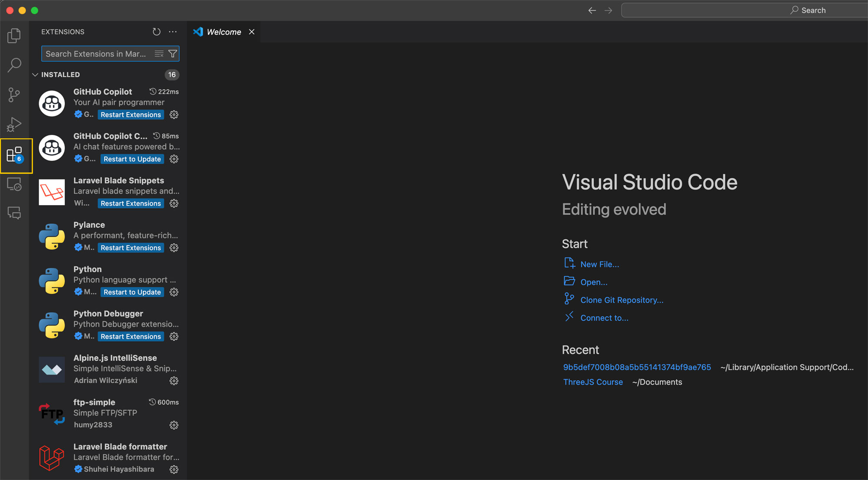This screenshot has width=868, height=480.
Task: Click the GitHub Copilot extension logo
Action: pos(52,103)
